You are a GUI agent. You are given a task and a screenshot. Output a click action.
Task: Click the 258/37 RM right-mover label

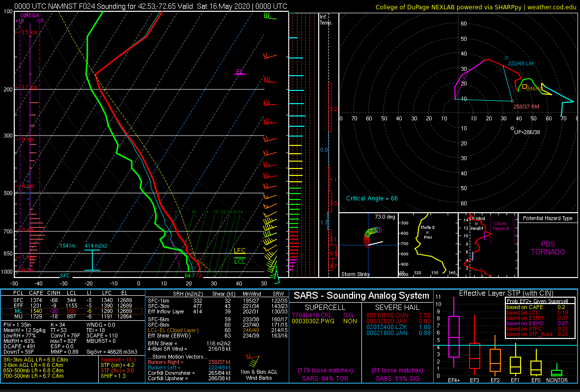pos(526,107)
